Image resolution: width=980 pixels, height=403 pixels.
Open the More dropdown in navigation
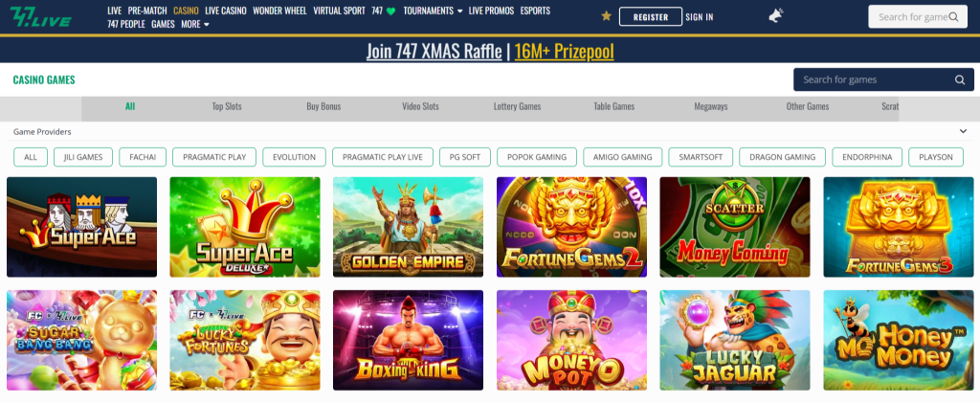(195, 24)
